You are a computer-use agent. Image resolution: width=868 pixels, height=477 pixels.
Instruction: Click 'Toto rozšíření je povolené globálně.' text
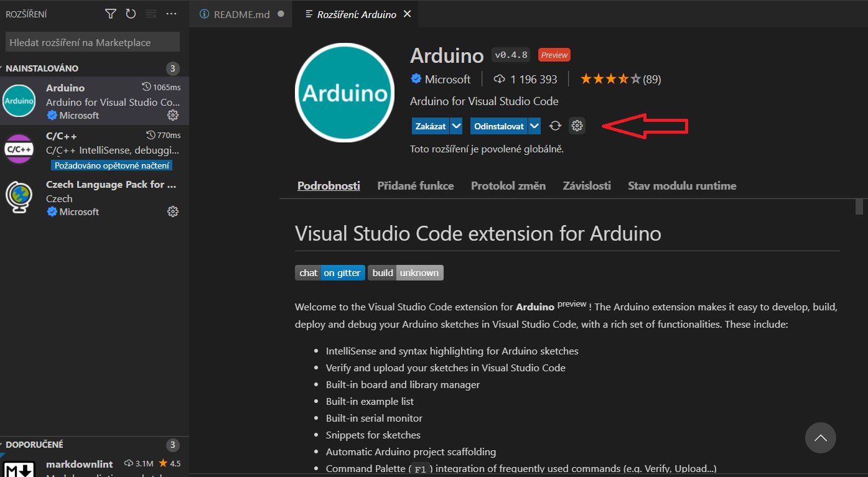[487, 149]
